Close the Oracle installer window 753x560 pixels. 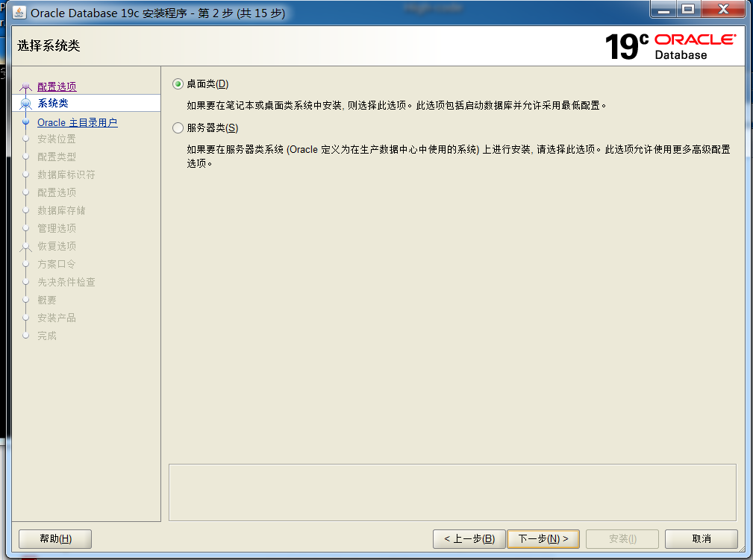coord(724,10)
